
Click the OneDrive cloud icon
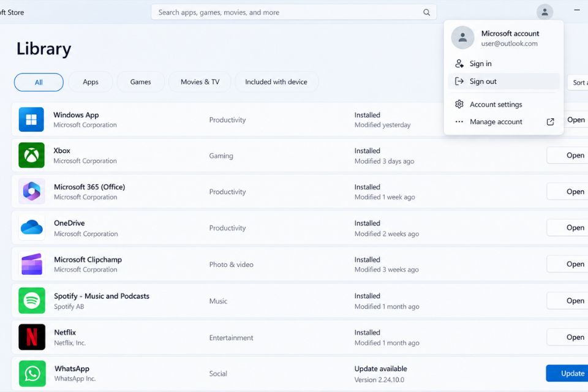[x=31, y=227]
